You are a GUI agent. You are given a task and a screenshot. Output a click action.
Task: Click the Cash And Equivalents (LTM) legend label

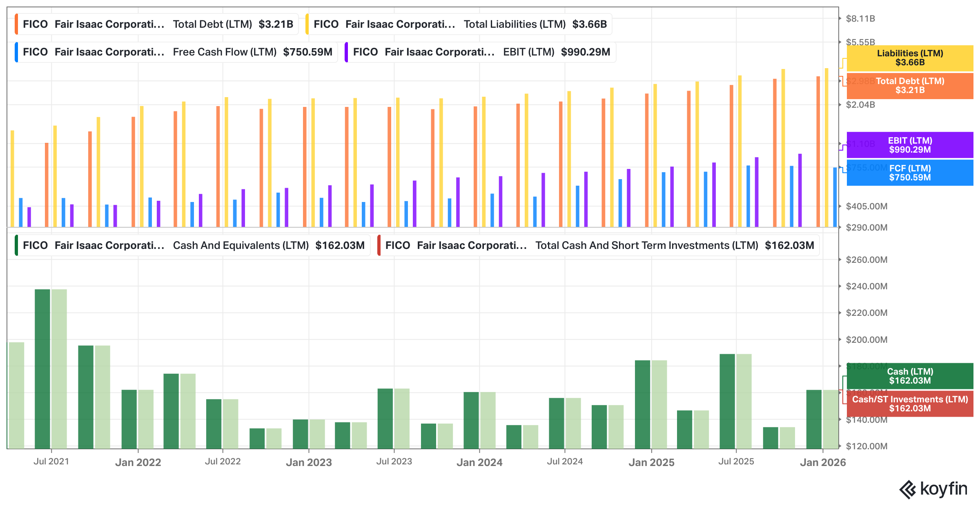[241, 245]
